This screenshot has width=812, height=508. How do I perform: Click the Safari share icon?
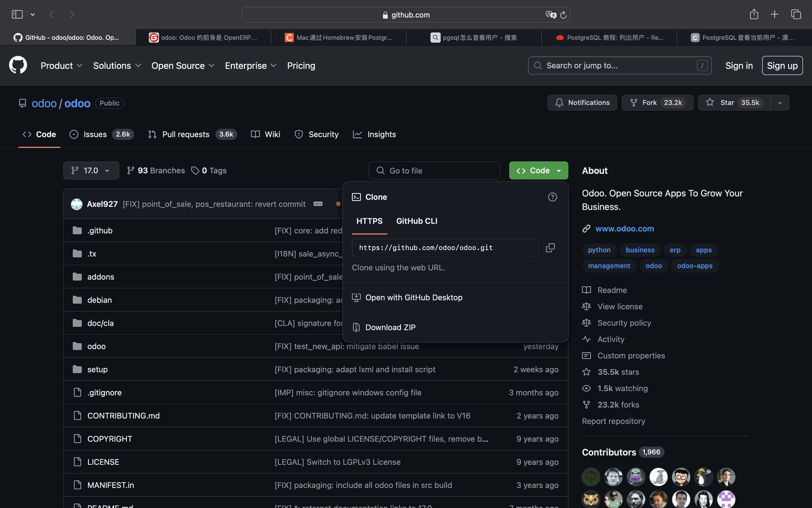(x=754, y=14)
